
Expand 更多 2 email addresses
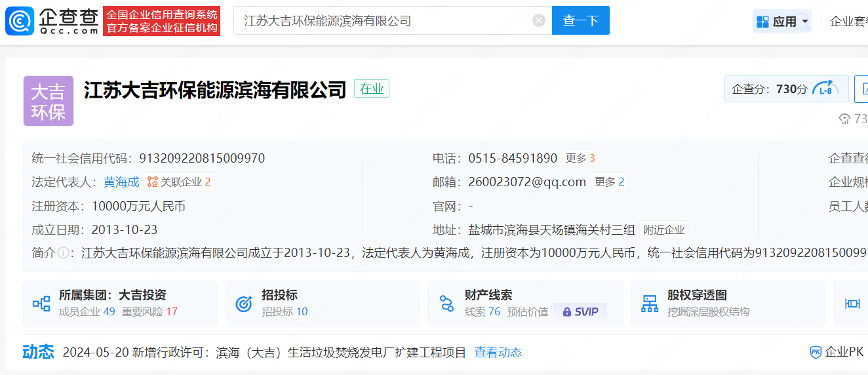[609, 182]
